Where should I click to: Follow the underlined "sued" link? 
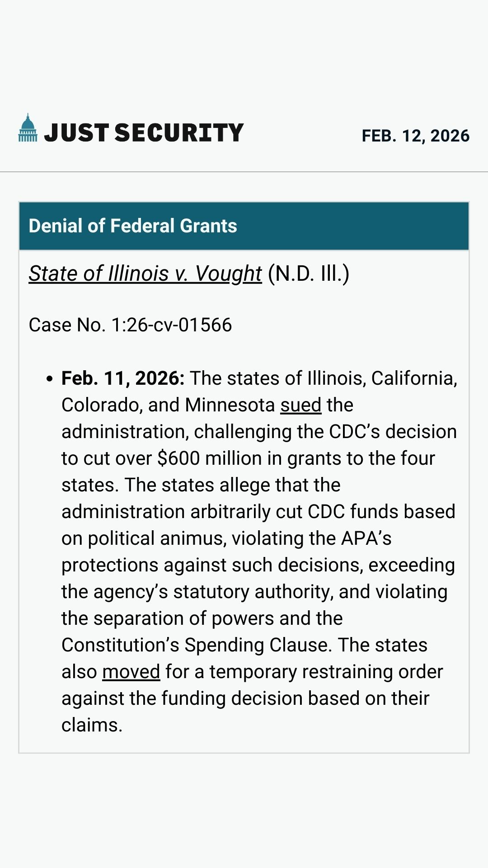(300, 405)
